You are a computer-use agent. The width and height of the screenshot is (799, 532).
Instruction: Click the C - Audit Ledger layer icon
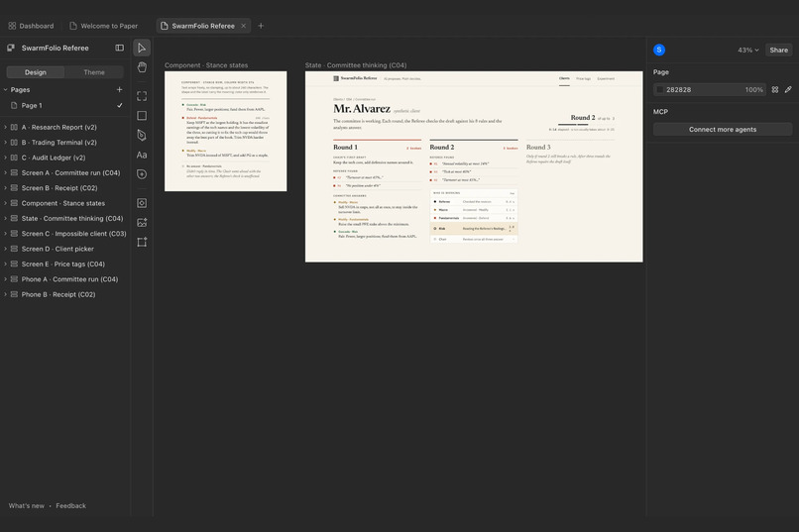tap(14, 158)
